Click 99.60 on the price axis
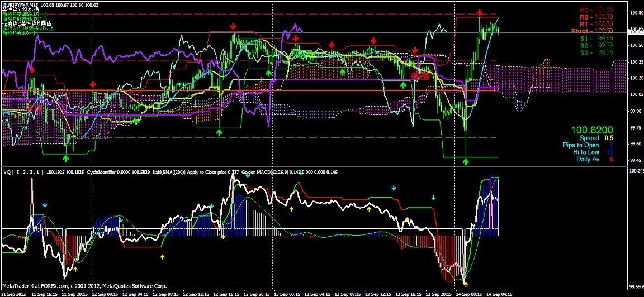644x297 pixels. (x=636, y=143)
